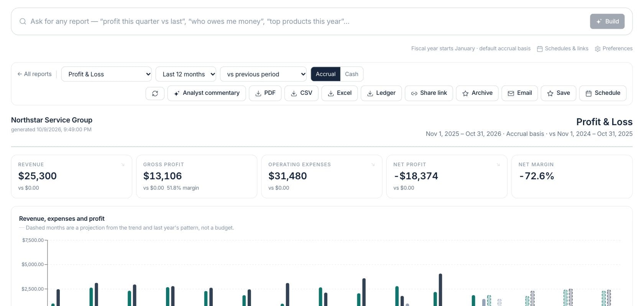
Task: Switch basis to Accrual
Action: click(325, 74)
